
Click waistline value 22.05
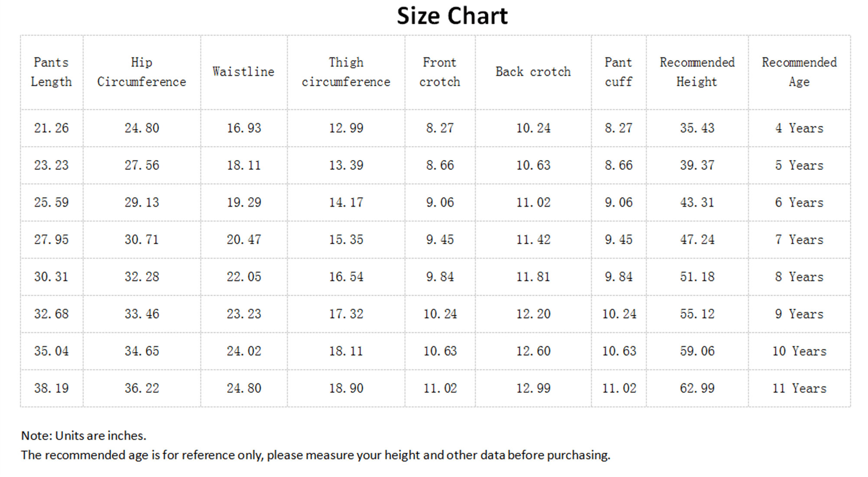(x=244, y=277)
